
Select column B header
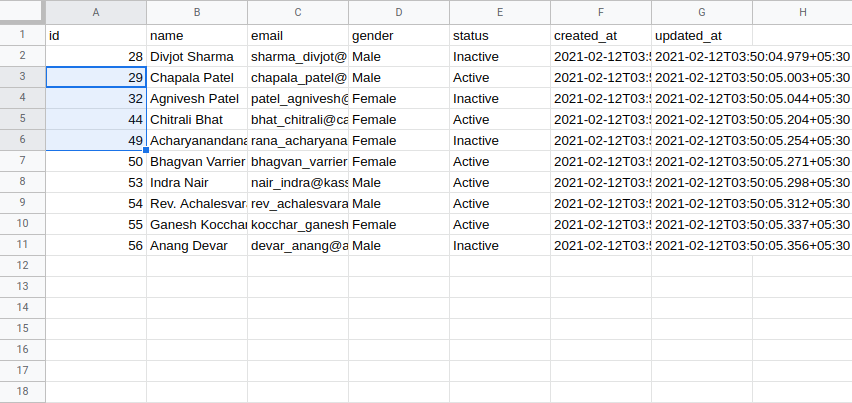[197, 12]
